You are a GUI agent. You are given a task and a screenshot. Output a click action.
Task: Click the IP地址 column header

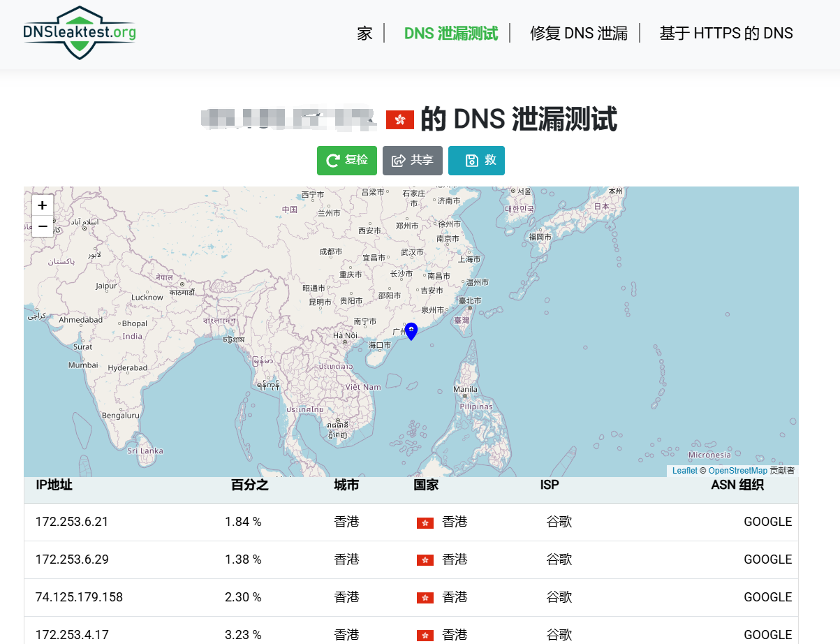click(54, 485)
